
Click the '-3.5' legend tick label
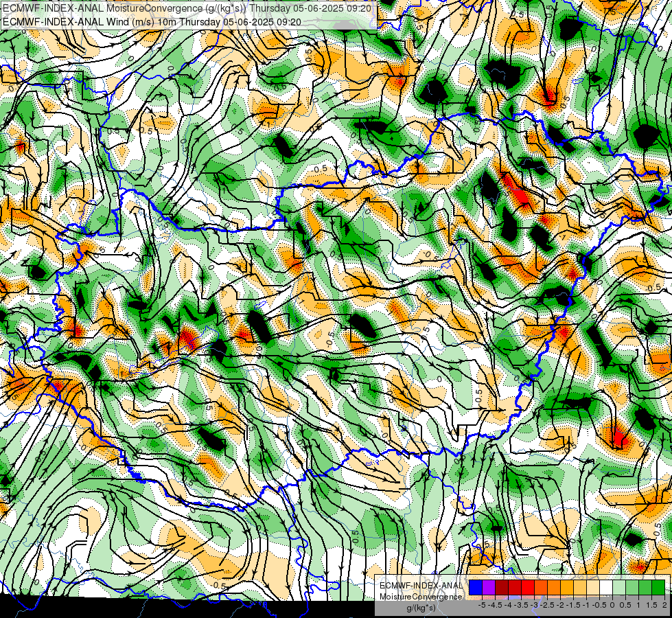pyautogui.click(x=522, y=605)
